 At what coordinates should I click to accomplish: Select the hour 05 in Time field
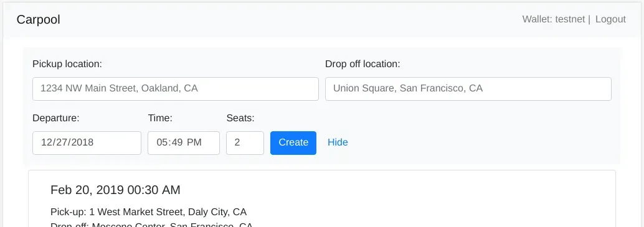click(x=162, y=142)
